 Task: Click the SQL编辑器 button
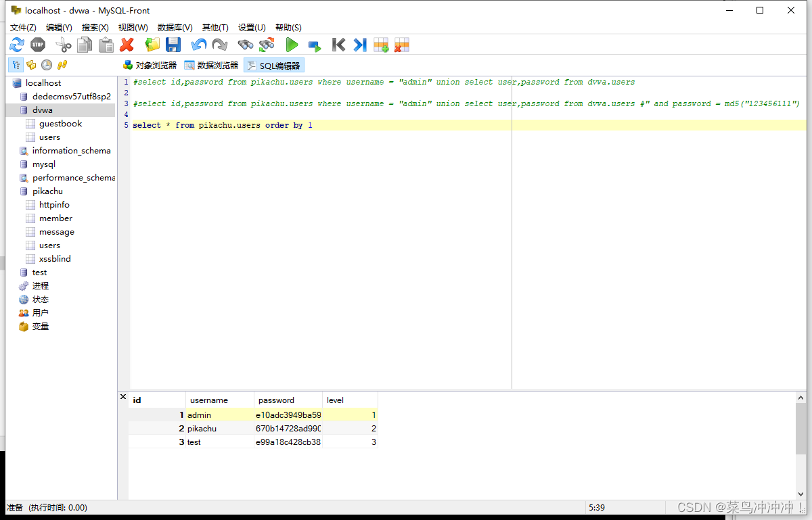pyautogui.click(x=273, y=65)
